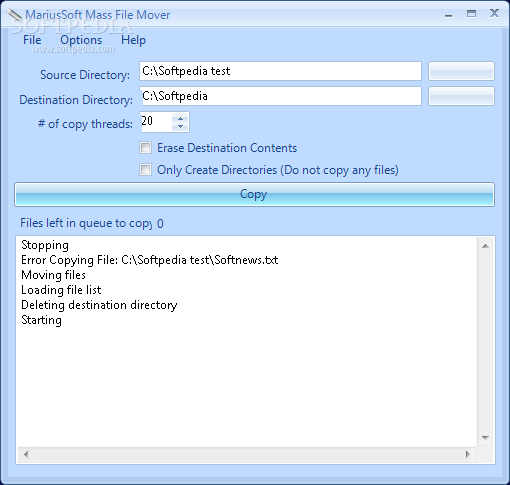
Task: Click log scrollbar down arrow
Action: point(485,438)
